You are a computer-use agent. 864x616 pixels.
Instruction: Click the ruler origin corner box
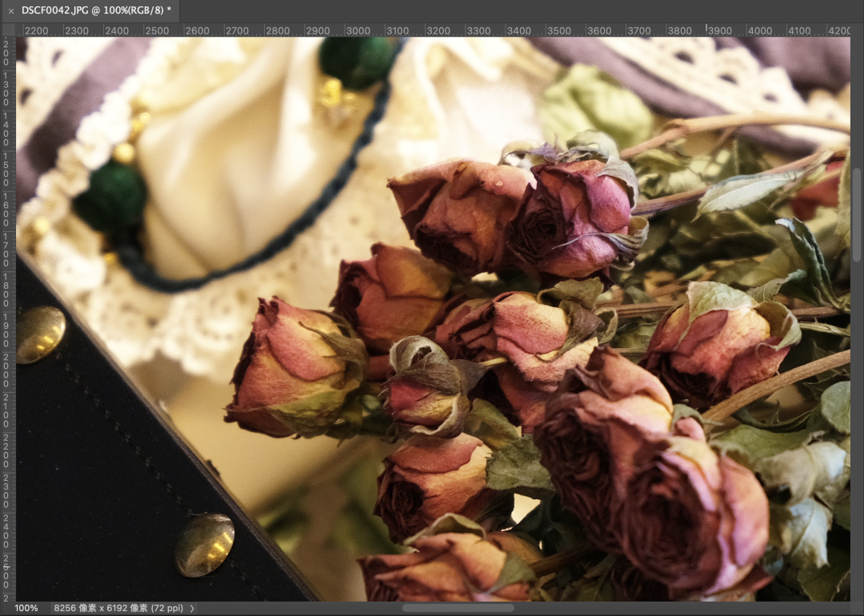coord(8,30)
